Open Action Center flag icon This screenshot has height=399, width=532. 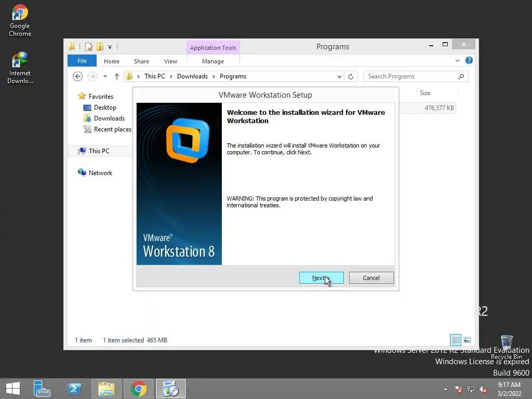coord(458,389)
